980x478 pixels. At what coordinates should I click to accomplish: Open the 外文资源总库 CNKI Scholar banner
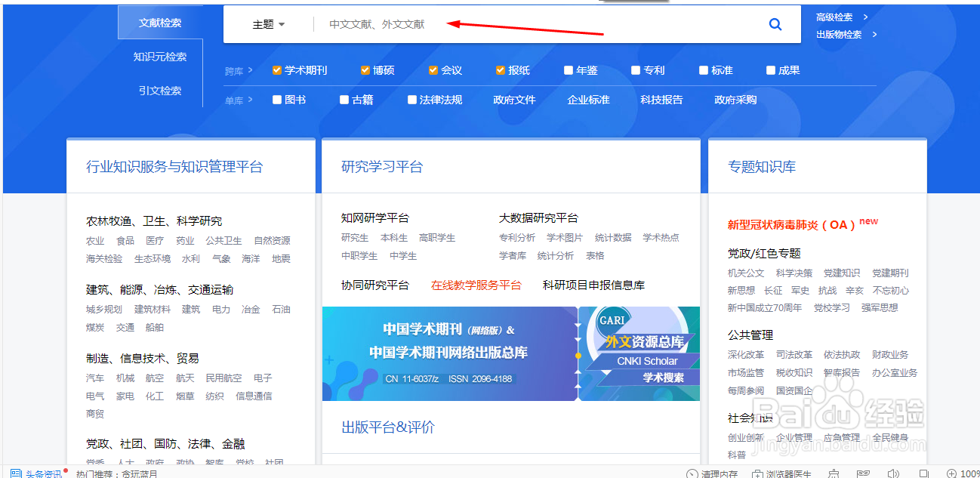point(639,353)
